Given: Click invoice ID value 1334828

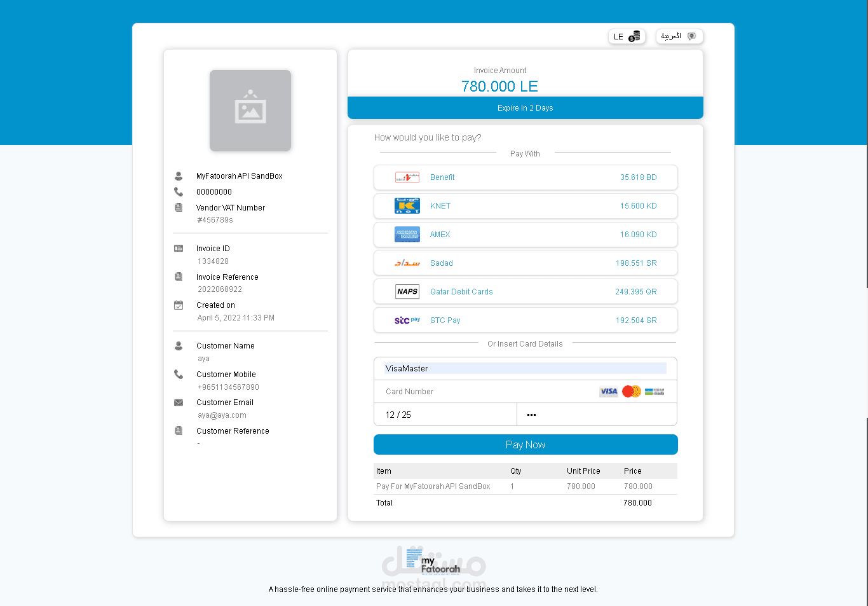Looking at the screenshot, I should pos(213,261).
